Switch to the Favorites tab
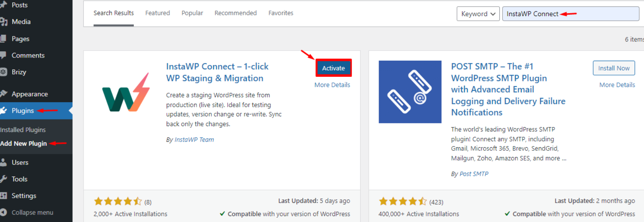This screenshot has width=644, height=222. coord(281,13)
